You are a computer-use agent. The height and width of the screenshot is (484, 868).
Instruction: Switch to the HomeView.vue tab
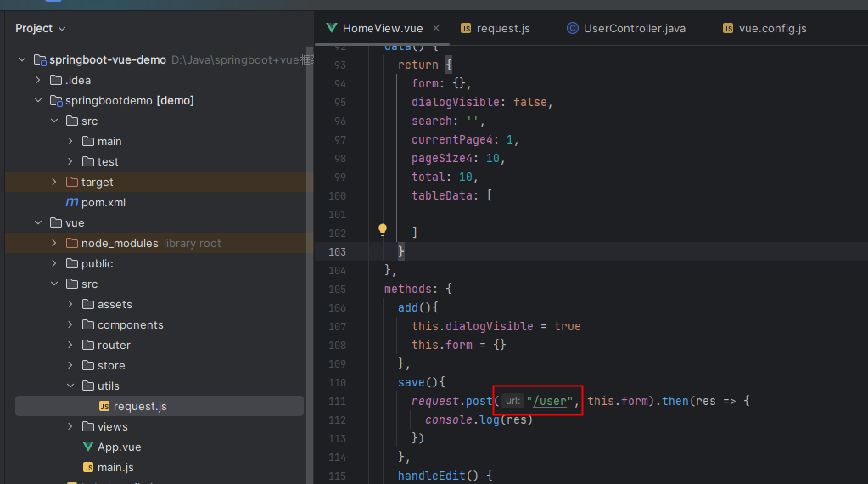[382, 28]
